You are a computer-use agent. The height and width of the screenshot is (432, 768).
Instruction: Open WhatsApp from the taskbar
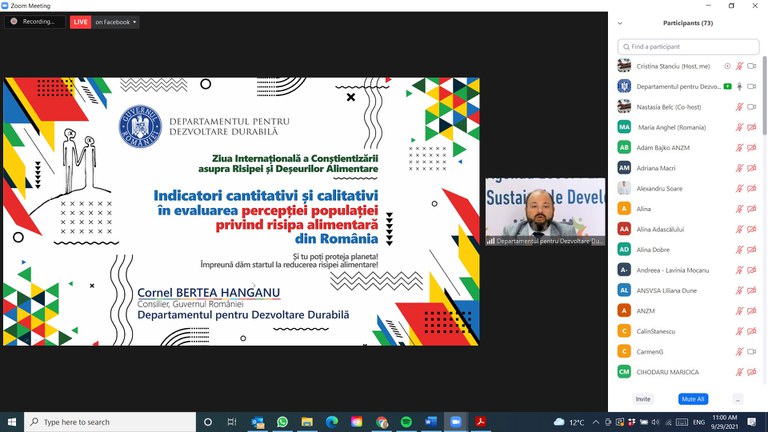pos(283,422)
